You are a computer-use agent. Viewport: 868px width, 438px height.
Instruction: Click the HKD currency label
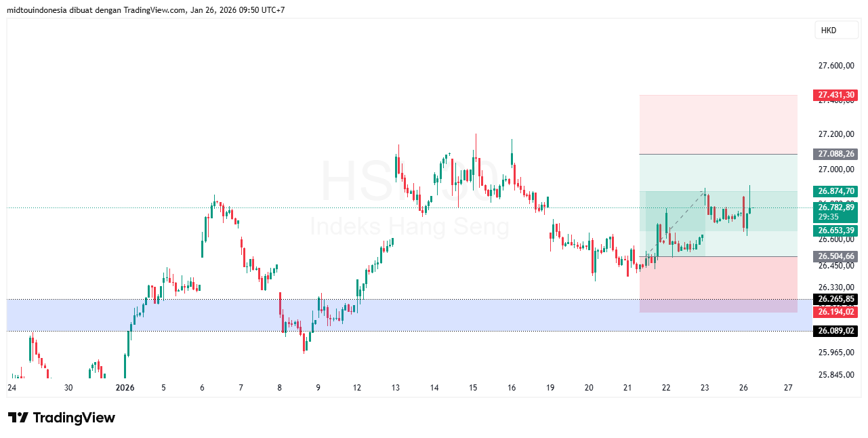[828, 31]
